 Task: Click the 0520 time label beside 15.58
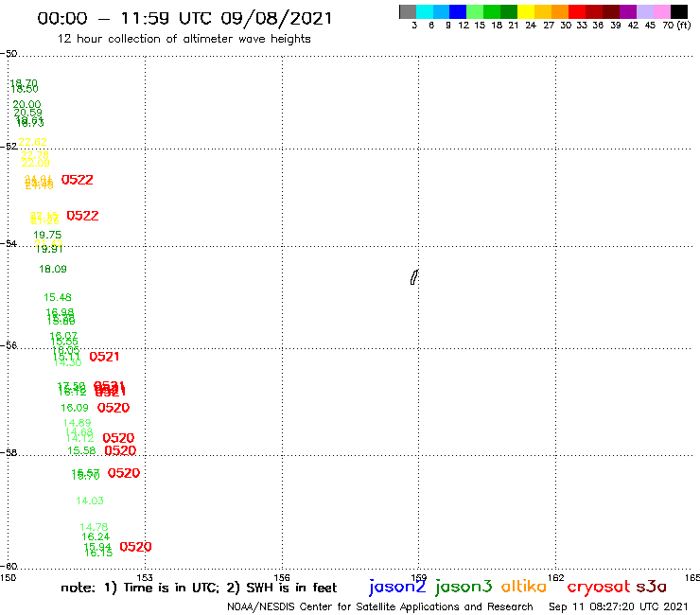click(x=120, y=450)
